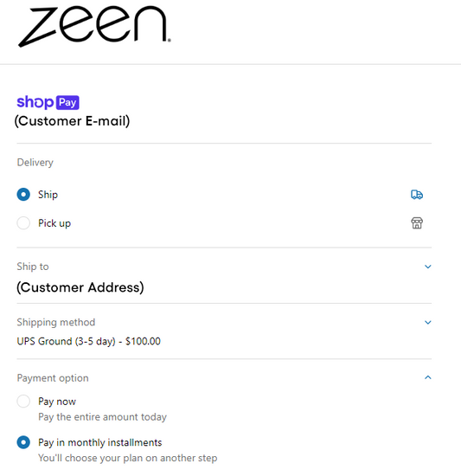
Task: Choose the Pay now radio option
Action: pos(23,402)
